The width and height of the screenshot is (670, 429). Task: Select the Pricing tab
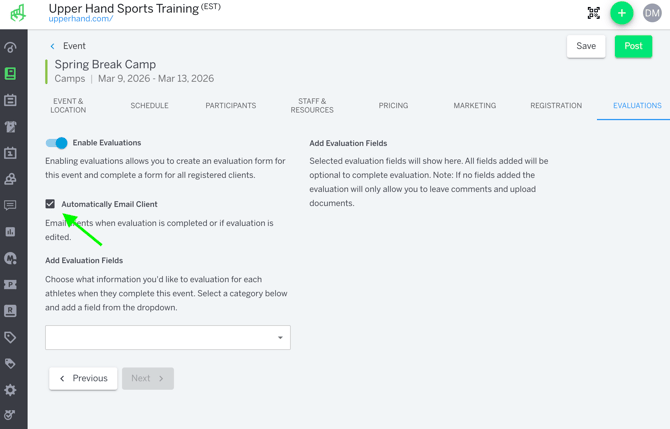pos(393,105)
